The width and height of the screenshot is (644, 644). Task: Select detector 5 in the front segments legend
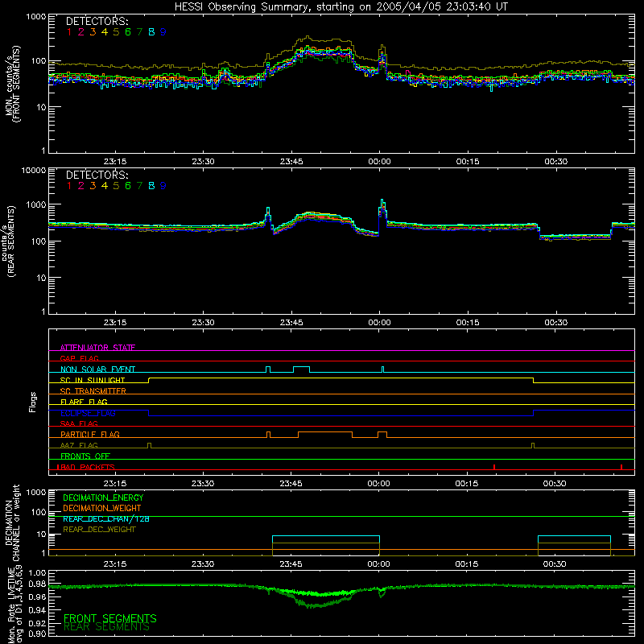[x=116, y=32]
